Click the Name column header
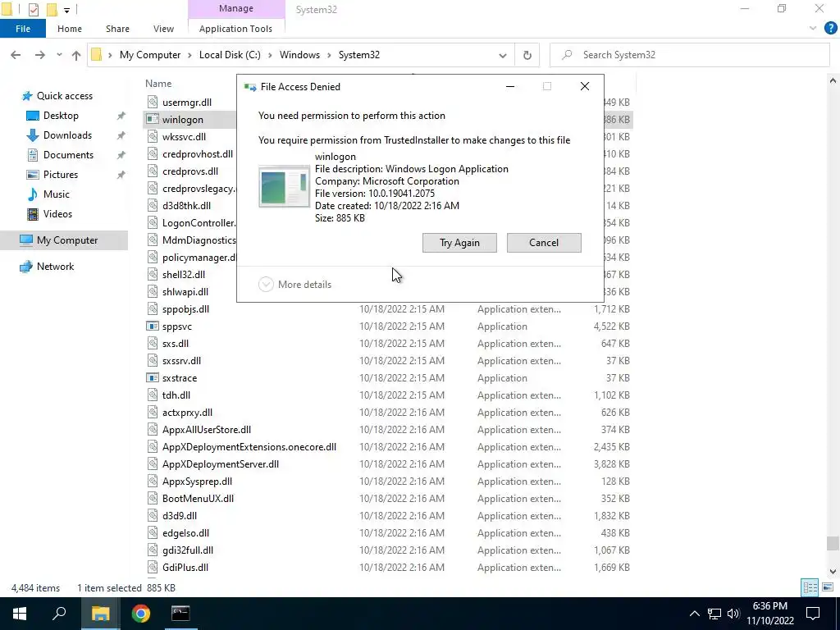The image size is (840, 630). pos(158,84)
